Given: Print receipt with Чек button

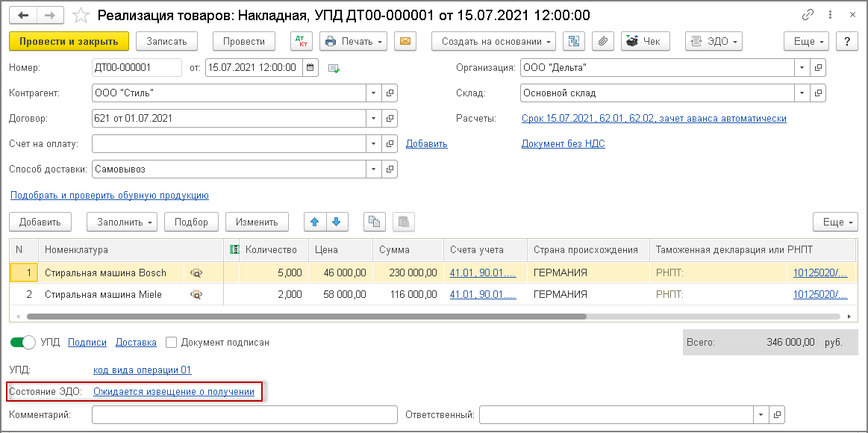Looking at the screenshot, I should (x=646, y=41).
